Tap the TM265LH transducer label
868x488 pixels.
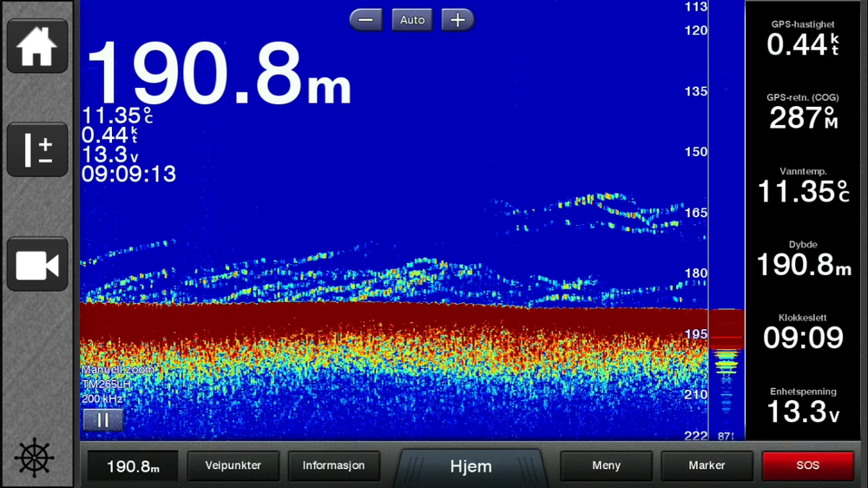106,384
